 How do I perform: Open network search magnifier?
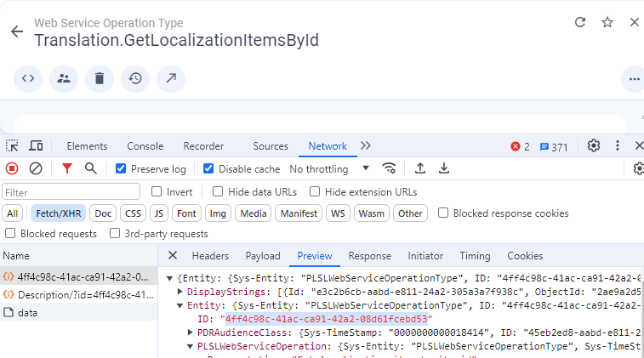pyautogui.click(x=91, y=168)
